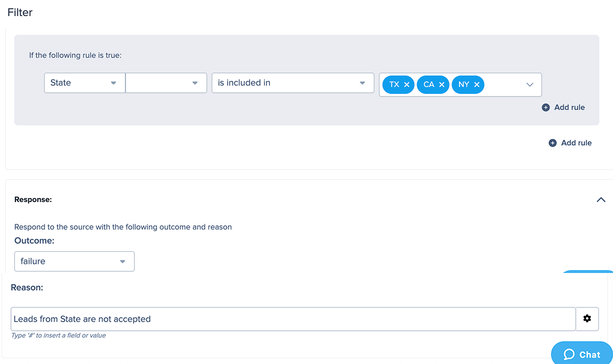Click 'Add rule' text below the rule group
Image resolution: width=613 pixels, height=364 pixels.
tap(576, 143)
